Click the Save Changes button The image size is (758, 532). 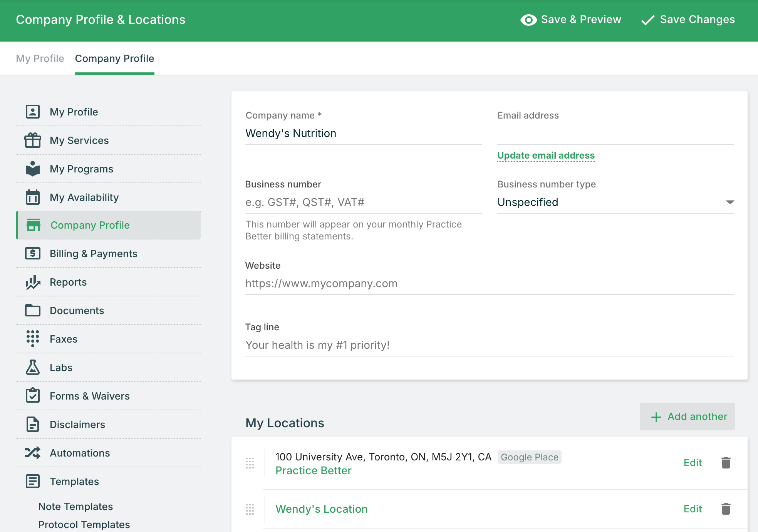(x=688, y=20)
